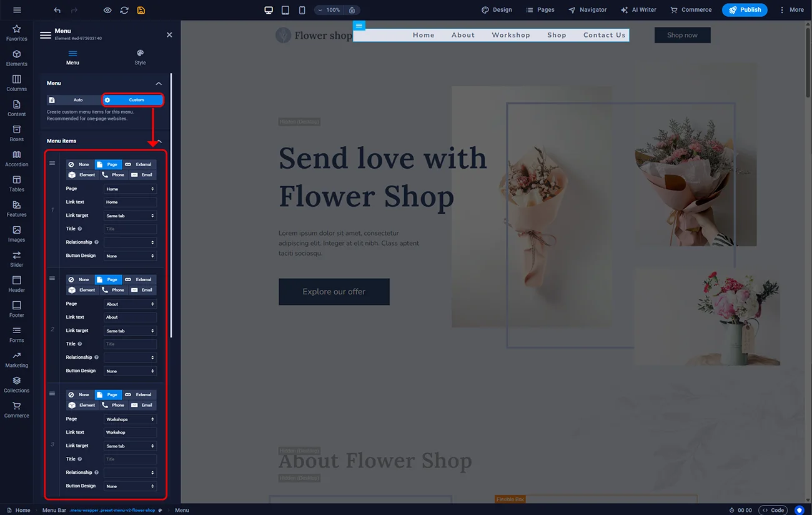The image size is (812, 515).
Task: Select Custom menu mode
Action: tap(132, 100)
